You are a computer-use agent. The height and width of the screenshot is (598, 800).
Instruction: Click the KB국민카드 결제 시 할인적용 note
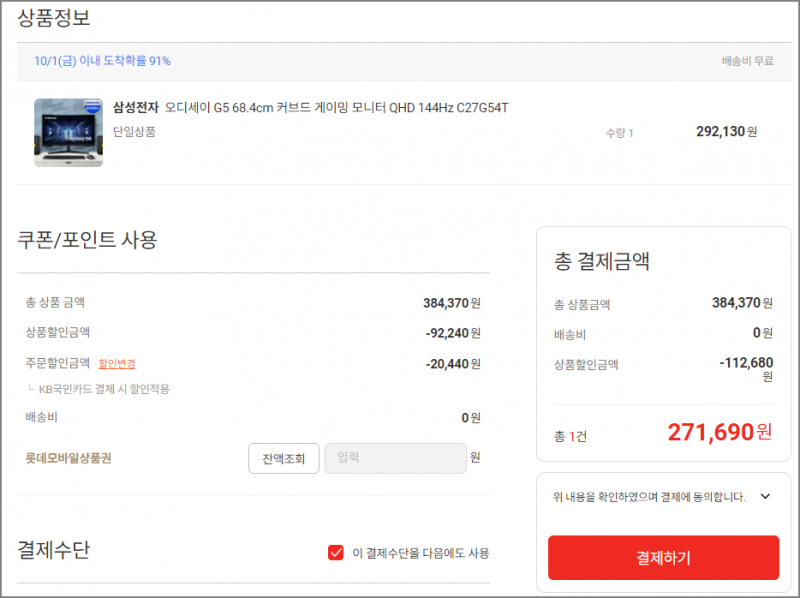click(x=104, y=389)
